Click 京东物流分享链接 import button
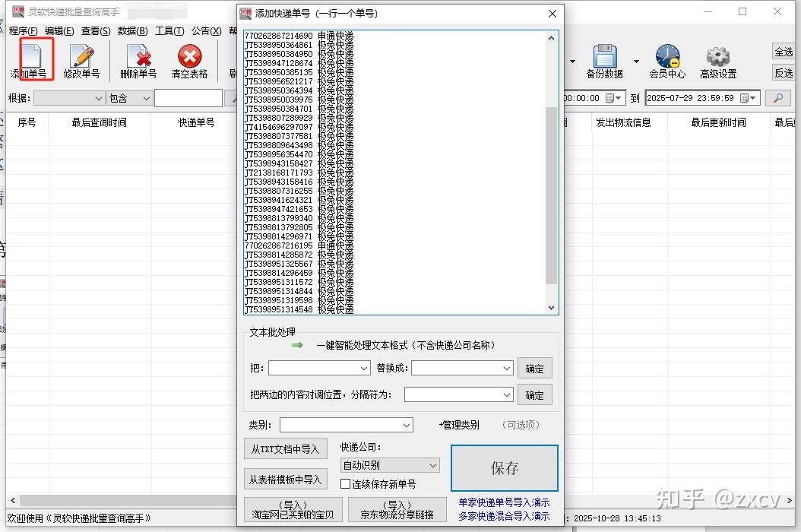This screenshot has width=801, height=532. coord(397,509)
